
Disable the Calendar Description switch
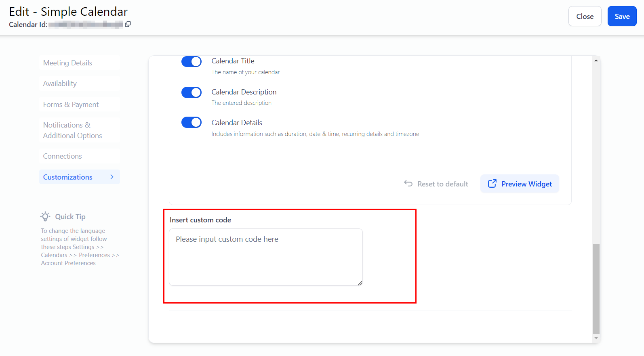tap(192, 92)
